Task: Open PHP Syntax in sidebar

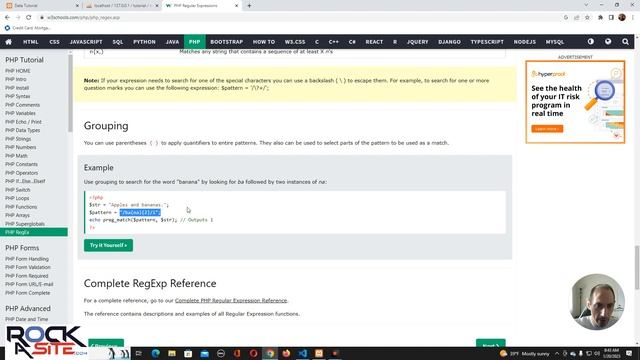Action: (18, 96)
